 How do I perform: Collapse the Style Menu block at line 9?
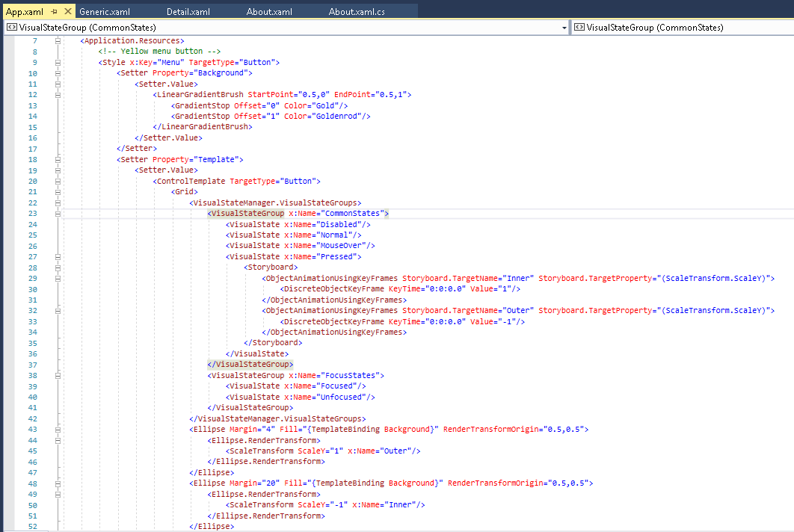click(x=58, y=62)
